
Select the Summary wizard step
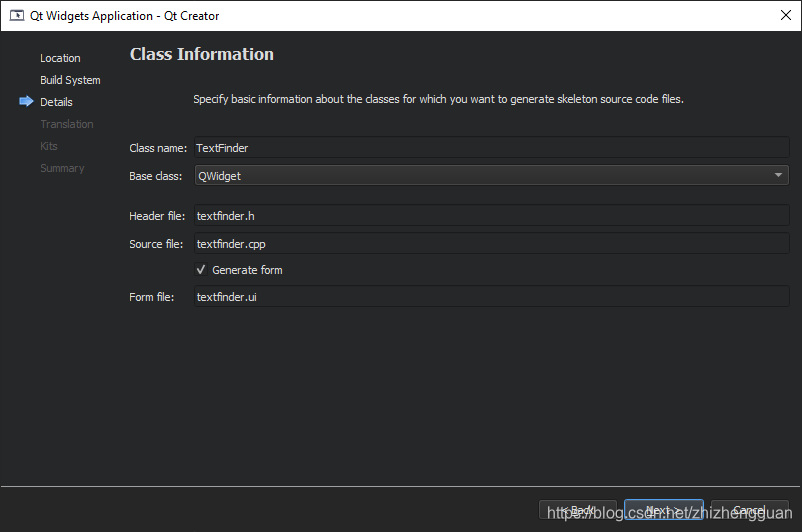(62, 168)
